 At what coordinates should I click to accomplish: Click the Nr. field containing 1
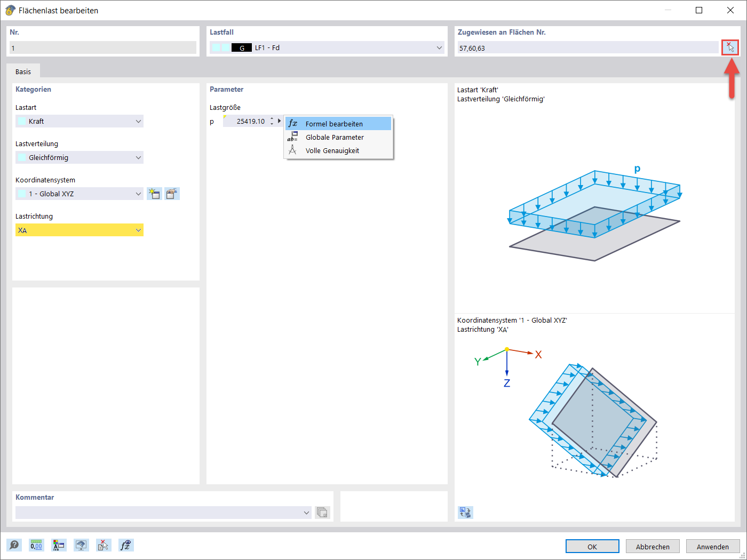pos(103,47)
